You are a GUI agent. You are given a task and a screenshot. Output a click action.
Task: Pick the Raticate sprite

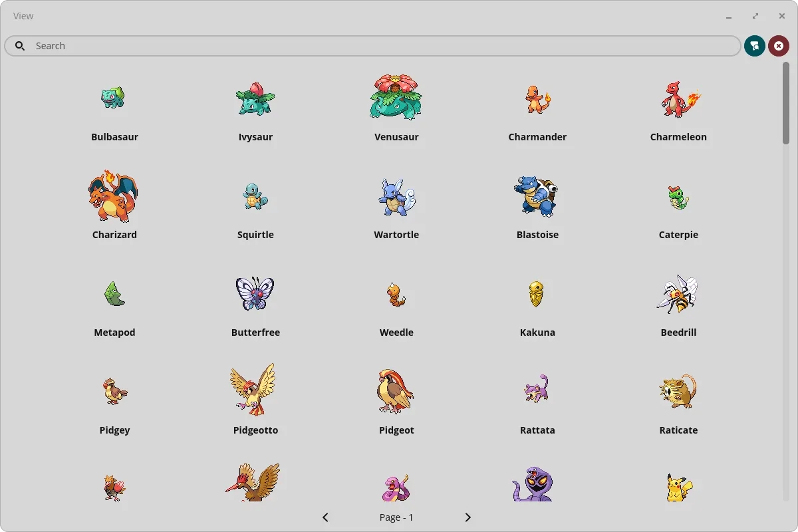(678, 391)
